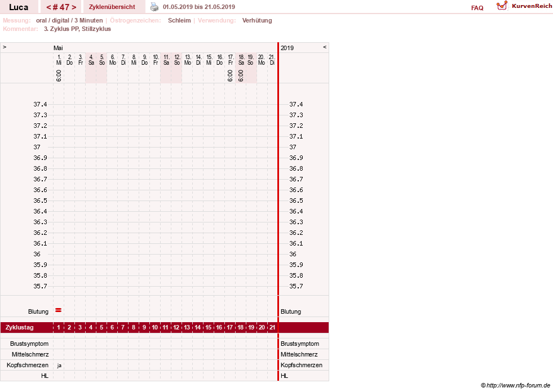Click the 6:00 time on 17. Fr
This screenshot has height=392, width=553.
click(230, 75)
